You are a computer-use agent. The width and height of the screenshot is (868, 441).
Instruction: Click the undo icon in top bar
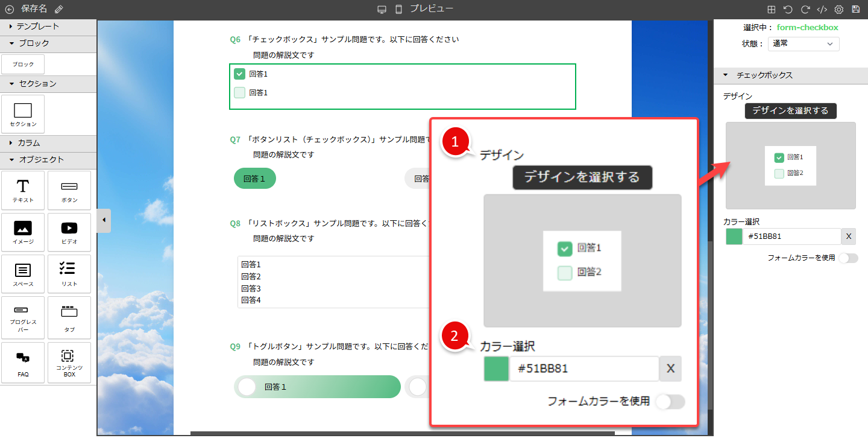pos(788,9)
